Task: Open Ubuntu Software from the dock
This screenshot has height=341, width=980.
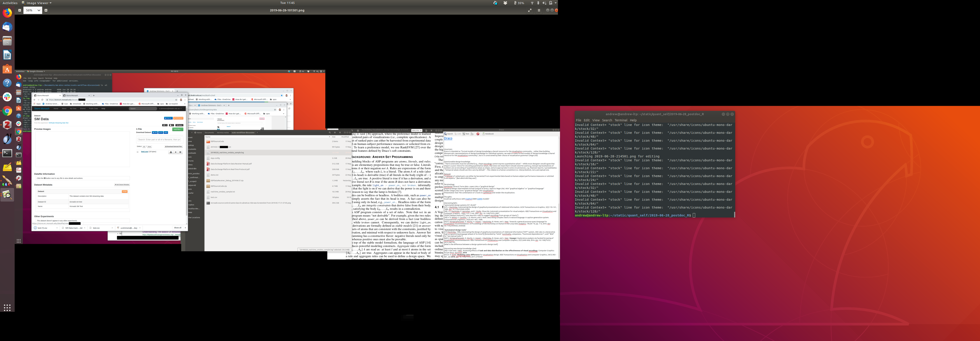Action: [x=7, y=69]
